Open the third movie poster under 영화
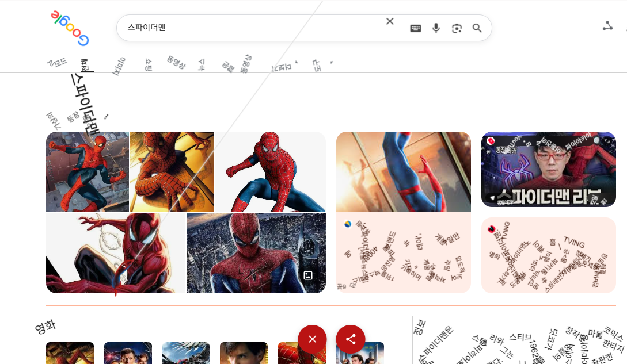Viewport: 627px width, 364px height. [x=186, y=353]
